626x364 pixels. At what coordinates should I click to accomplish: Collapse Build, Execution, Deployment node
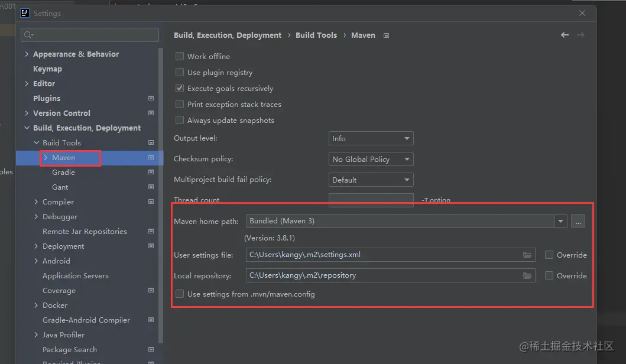(x=27, y=128)
